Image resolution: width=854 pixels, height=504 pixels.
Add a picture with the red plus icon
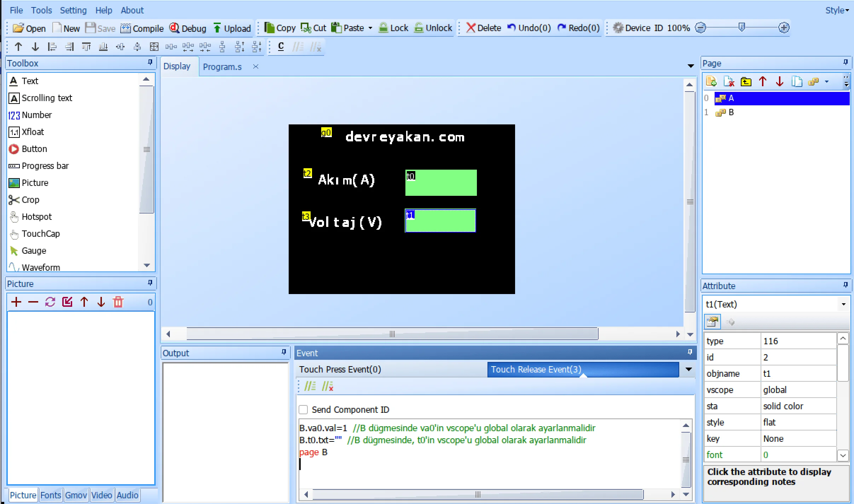(16, 302)
